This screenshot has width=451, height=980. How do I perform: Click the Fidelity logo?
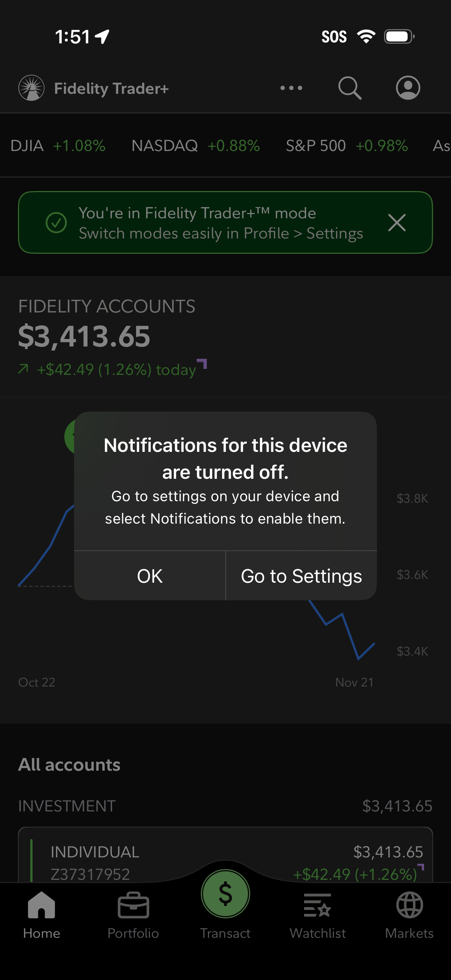pos(31,88)
